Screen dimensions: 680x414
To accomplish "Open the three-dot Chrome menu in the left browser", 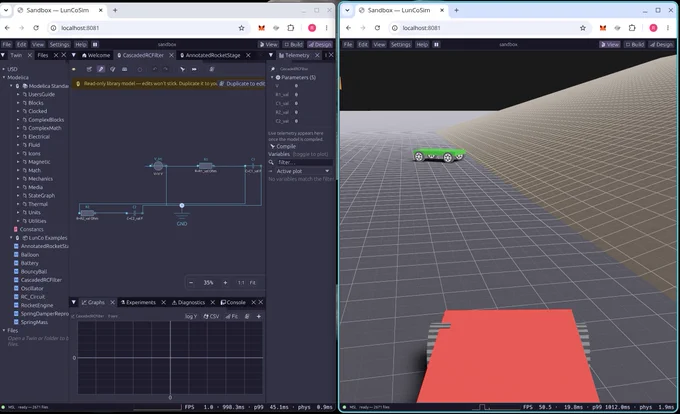I will coord(326,28).
